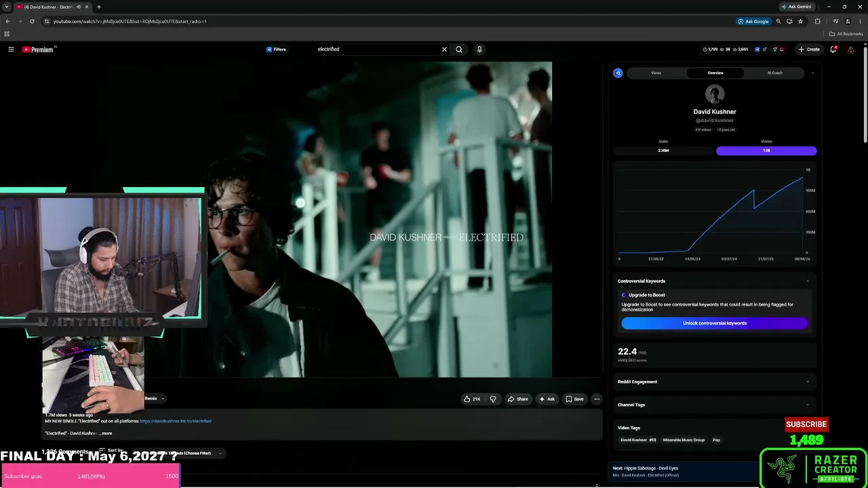Open apps grid in bookmarks bar

7,34
